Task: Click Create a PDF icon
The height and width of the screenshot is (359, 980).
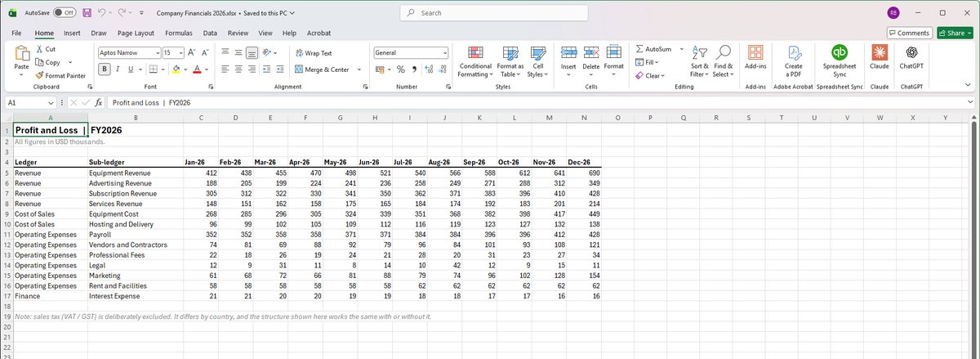Action: click(793, 60)
